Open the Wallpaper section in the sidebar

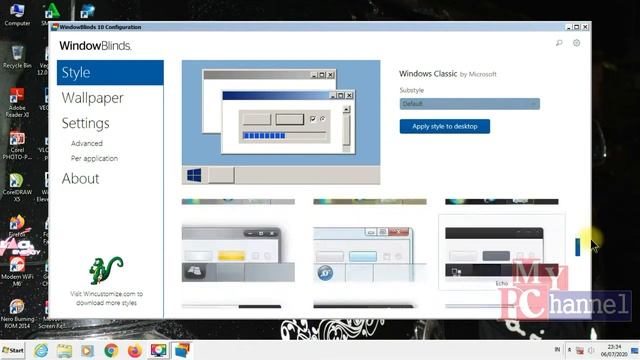[x=92, y=98]
